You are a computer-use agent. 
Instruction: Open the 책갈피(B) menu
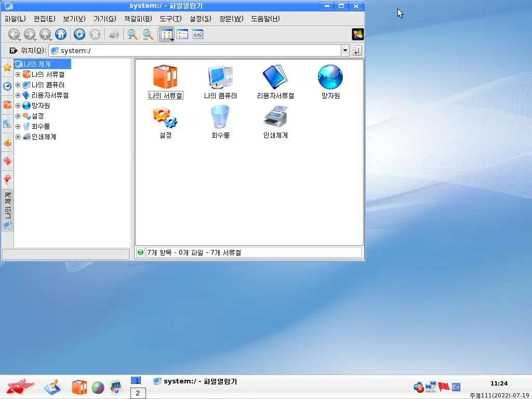[x=138, y=19]
